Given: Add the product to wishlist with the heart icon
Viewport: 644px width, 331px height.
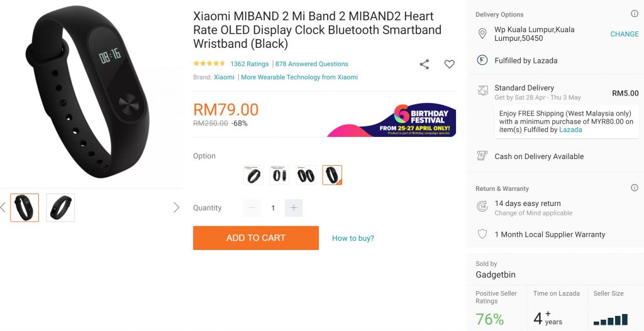Looking at the screenshot, I should pos(449,64).
